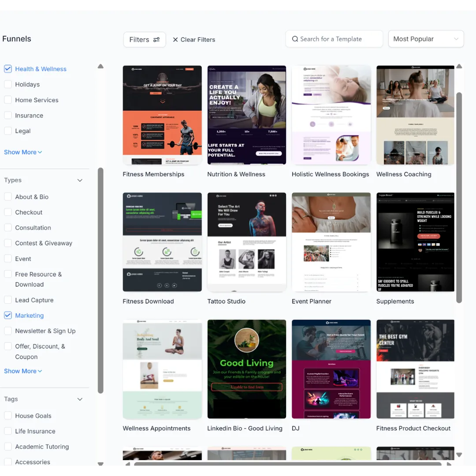Image resolution: width=476 pixels, height=476 pixels.
Task: Check the Newsletter & Sign Up checkbox
Action: (x=8, y=331)
